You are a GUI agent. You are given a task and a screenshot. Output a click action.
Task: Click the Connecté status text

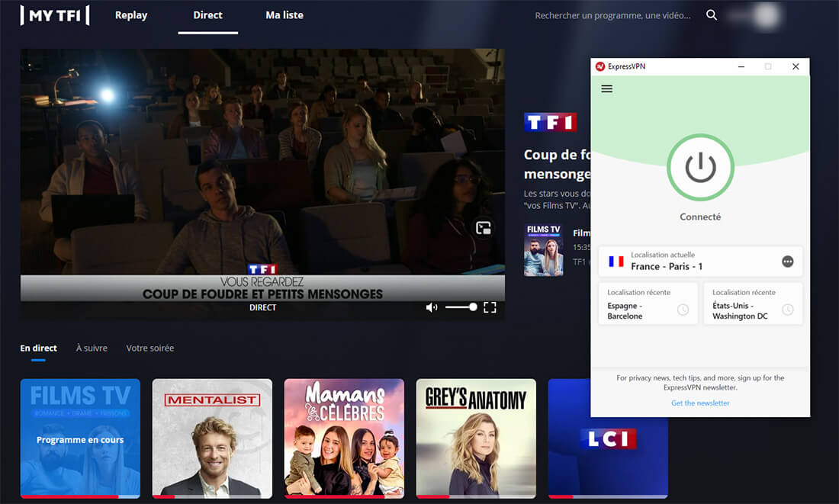pos(700,217)
